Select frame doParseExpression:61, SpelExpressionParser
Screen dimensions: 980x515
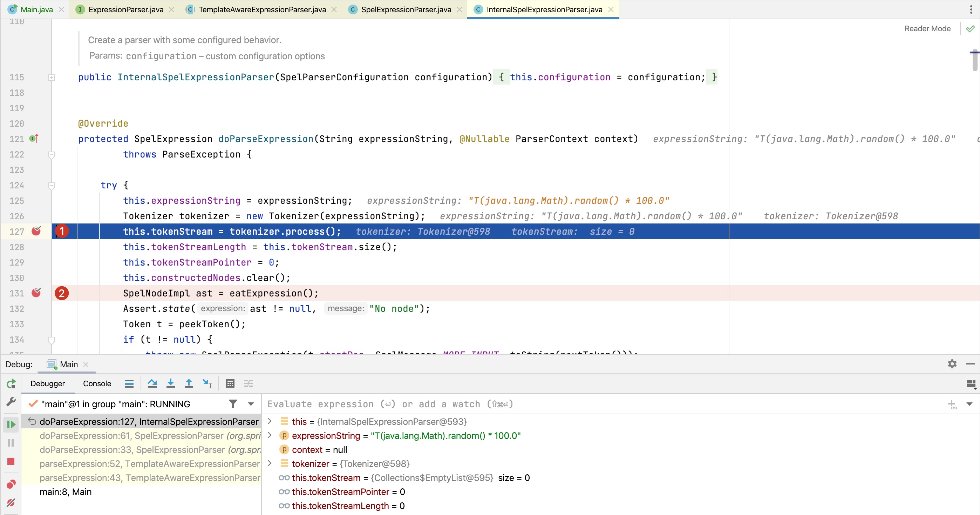142,436
